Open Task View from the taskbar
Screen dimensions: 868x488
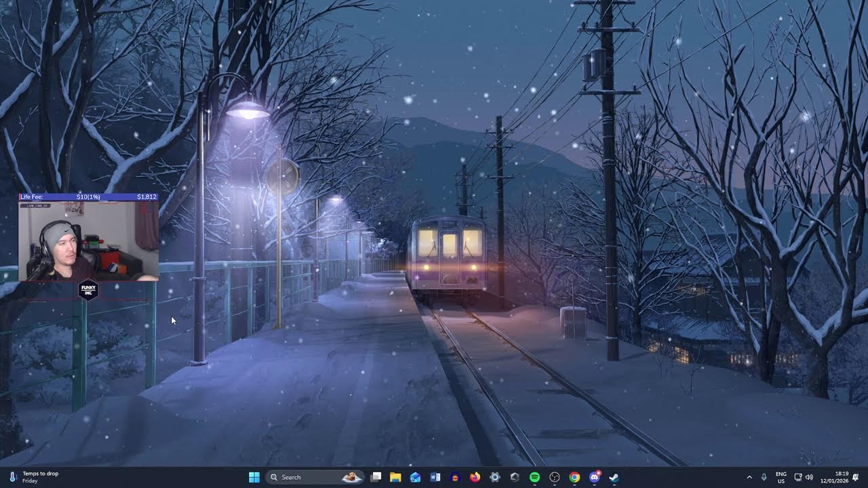pos(376,477)
